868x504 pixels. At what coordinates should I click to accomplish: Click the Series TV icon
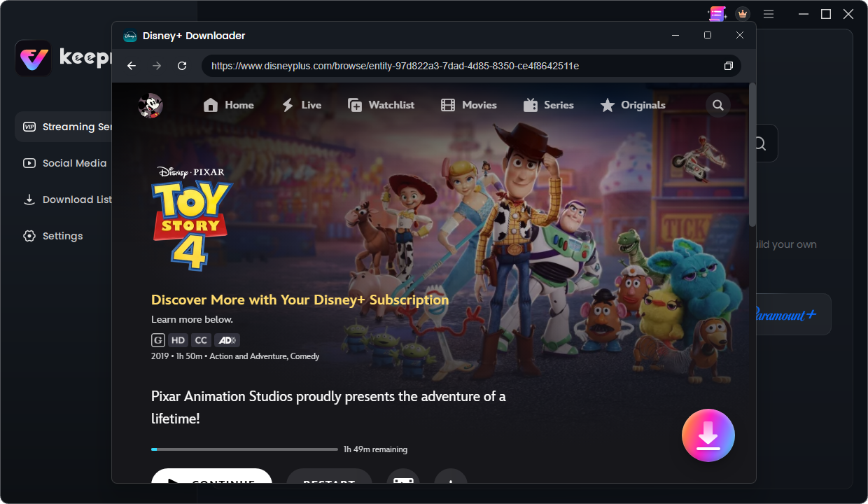tap(531, 105)
